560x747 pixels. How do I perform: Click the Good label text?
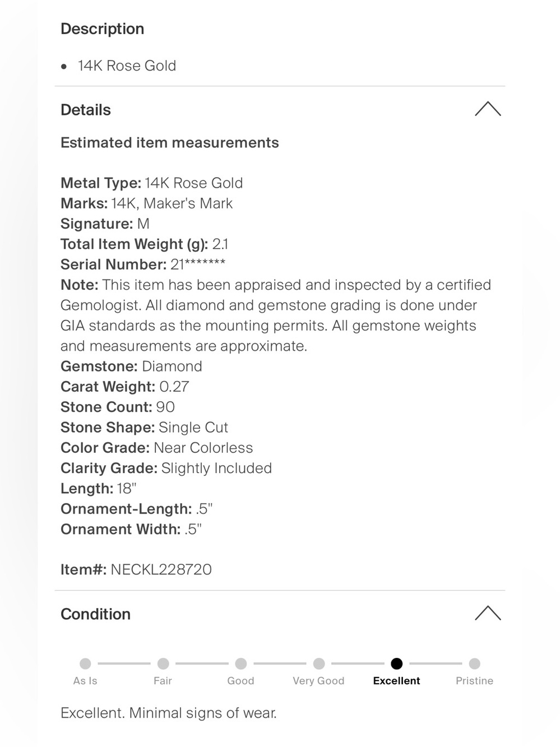pyautogui.click(x=241, y=681)
